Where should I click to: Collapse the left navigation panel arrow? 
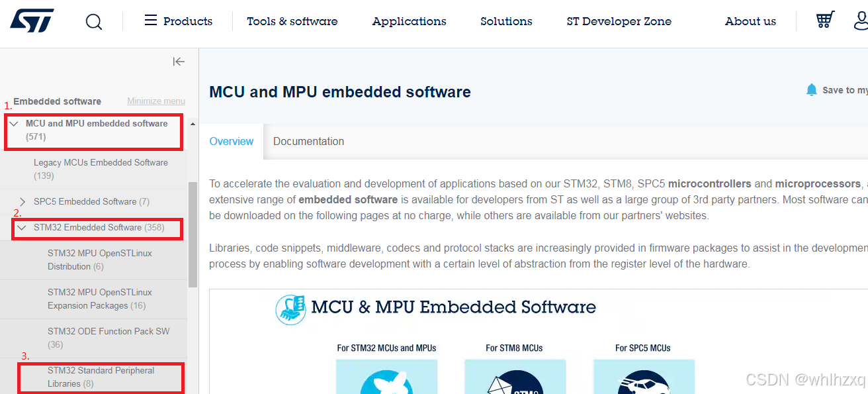coord(179,61)
